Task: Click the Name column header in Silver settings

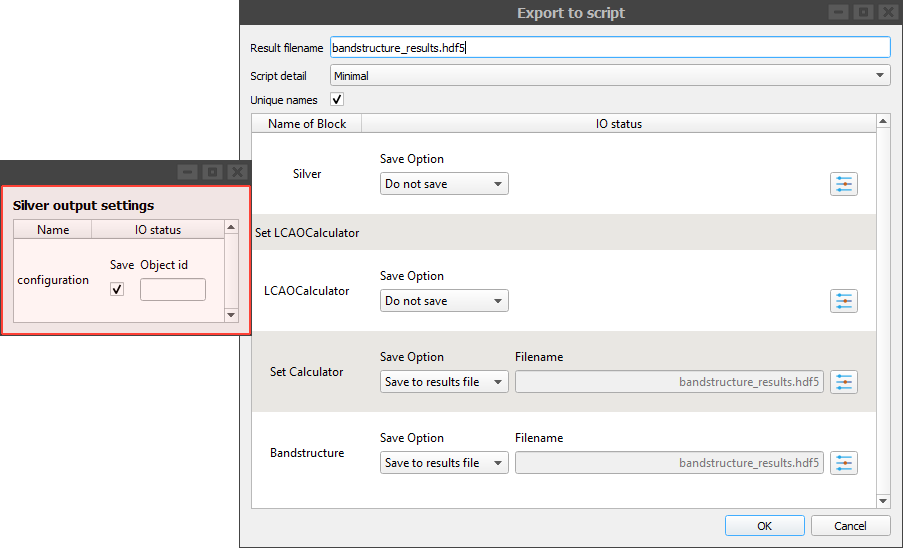Action: pos(53,230)
